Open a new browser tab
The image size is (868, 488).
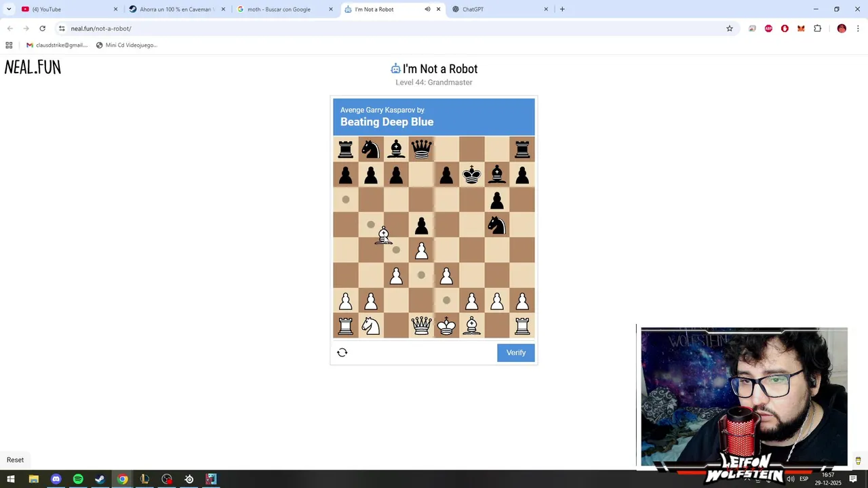562,9
